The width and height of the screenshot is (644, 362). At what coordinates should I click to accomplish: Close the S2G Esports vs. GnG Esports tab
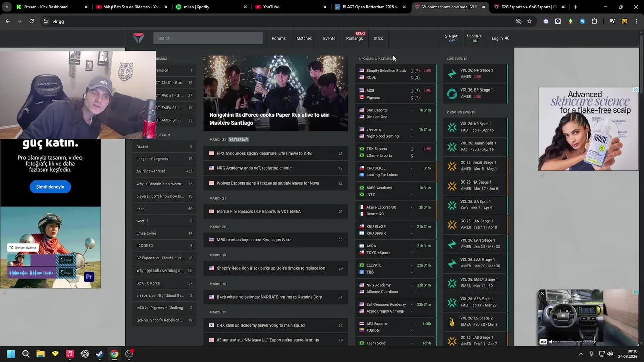563,7
